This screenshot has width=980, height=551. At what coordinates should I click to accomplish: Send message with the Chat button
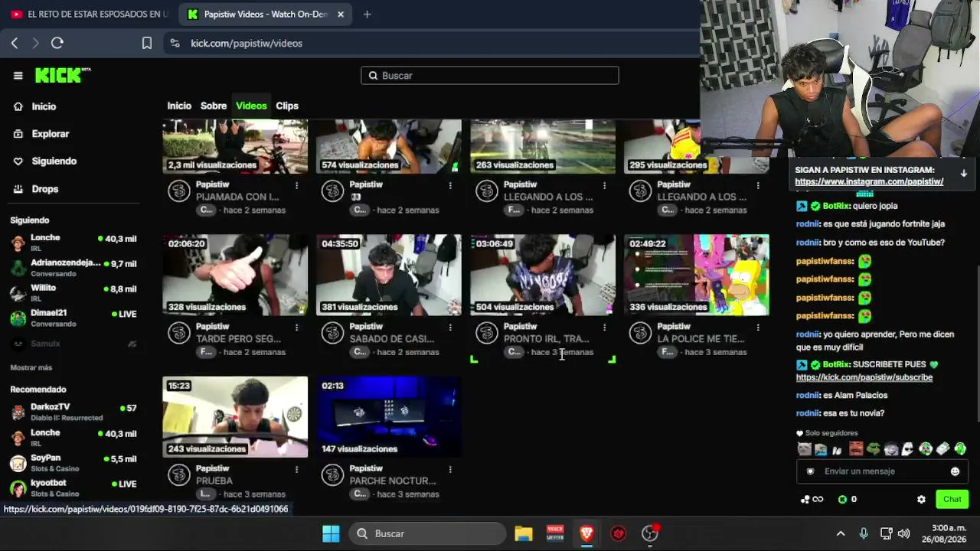[952, 500]
